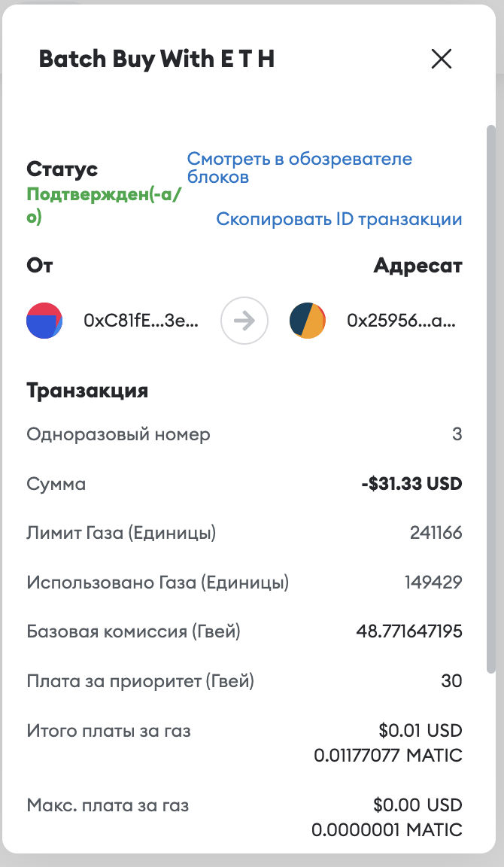Click the base fee value 48.771647195

click(x=409, y=631)
